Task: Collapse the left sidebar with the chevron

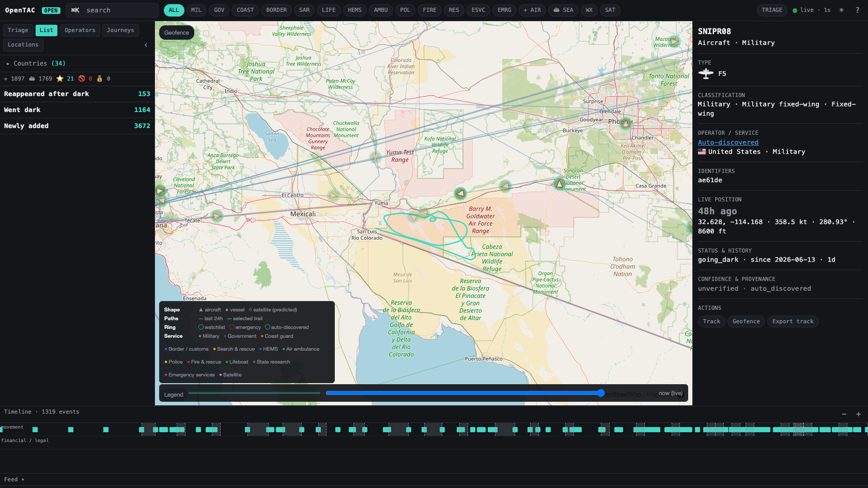Action: pyautogui.click(x=146, y=45)
